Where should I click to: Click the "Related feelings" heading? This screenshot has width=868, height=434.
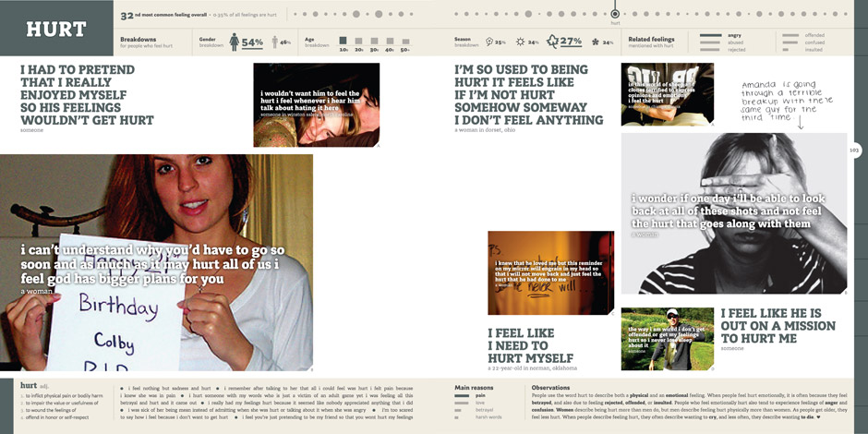tap(651, 40)
